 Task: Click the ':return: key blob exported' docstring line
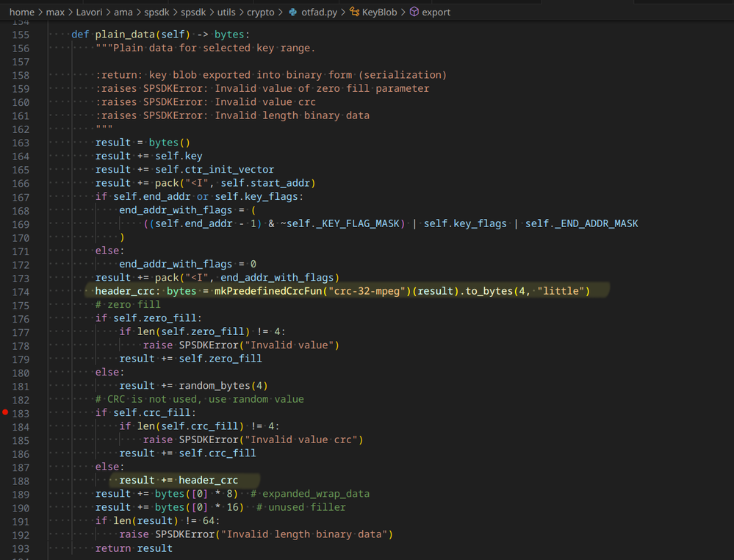271,75
